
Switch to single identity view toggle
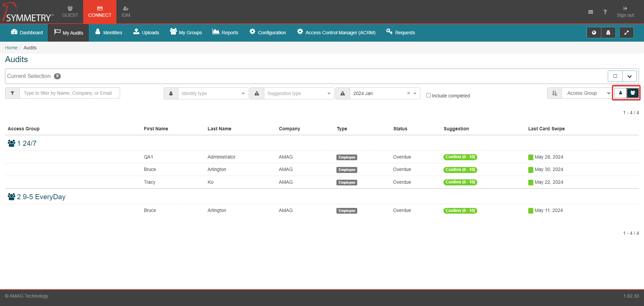click(621, 93)
